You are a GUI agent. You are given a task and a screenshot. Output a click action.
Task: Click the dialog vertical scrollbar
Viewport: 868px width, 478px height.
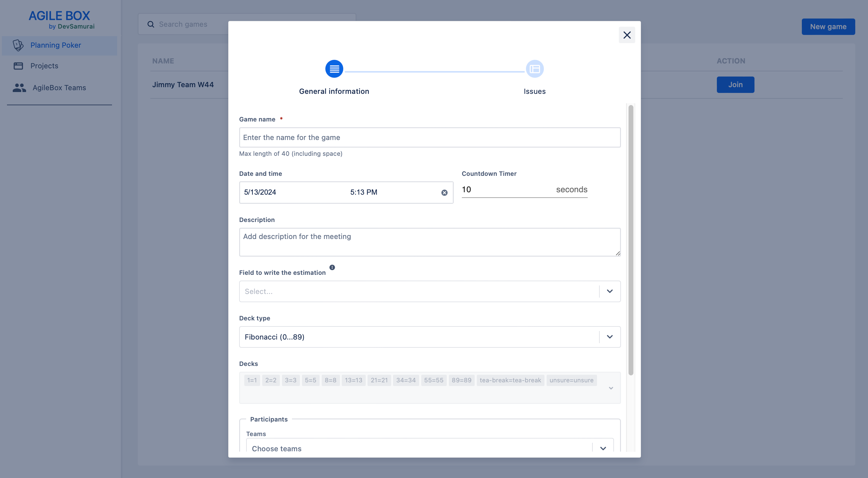coord(630,240)
